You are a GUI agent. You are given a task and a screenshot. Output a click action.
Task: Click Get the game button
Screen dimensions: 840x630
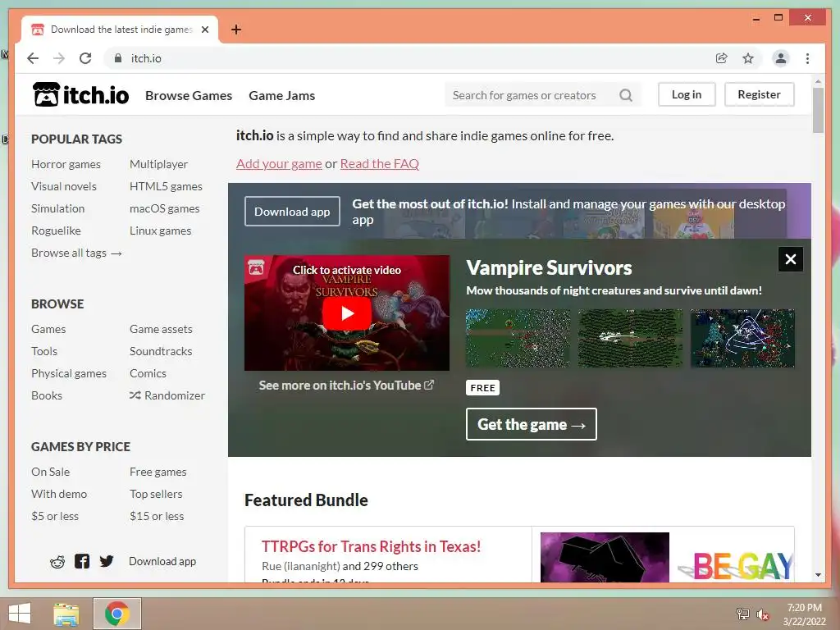click(531, 424)
